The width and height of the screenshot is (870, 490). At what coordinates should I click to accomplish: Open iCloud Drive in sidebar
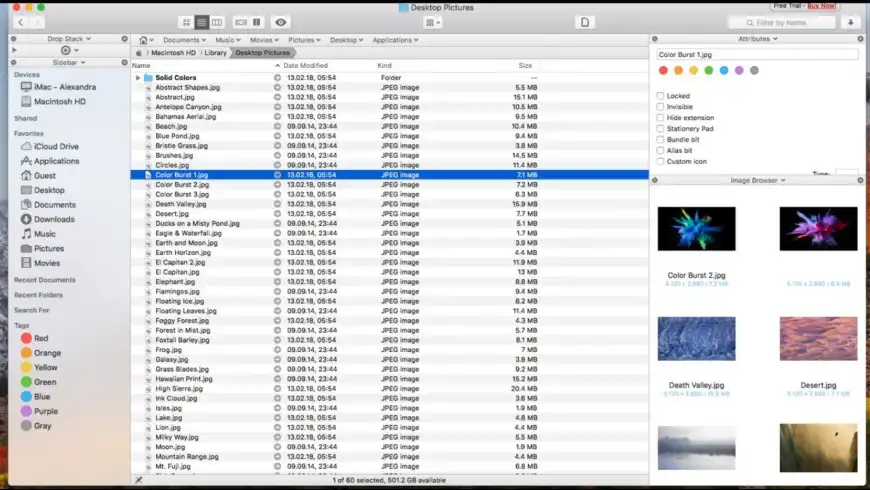point(50,147)
